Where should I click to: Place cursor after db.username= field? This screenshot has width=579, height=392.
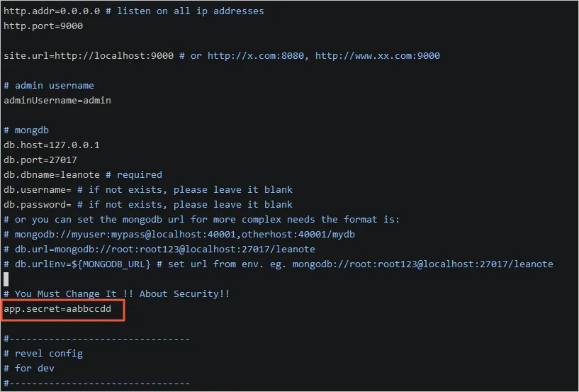click(72, 190)
